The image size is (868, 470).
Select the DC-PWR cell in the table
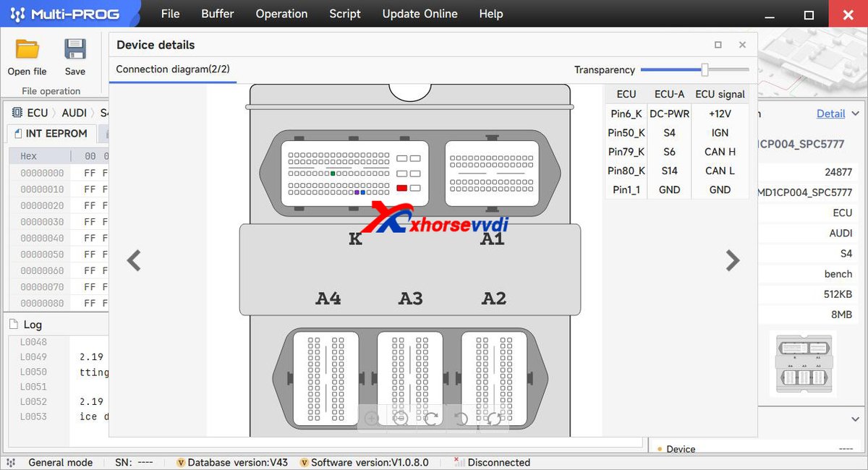point(670,114)
